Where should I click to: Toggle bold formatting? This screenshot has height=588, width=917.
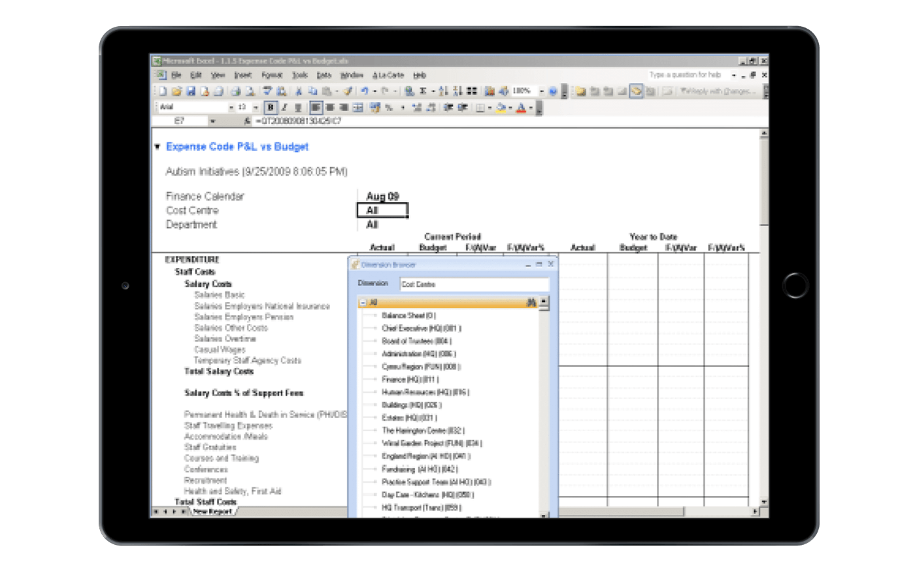click(271, 107)
